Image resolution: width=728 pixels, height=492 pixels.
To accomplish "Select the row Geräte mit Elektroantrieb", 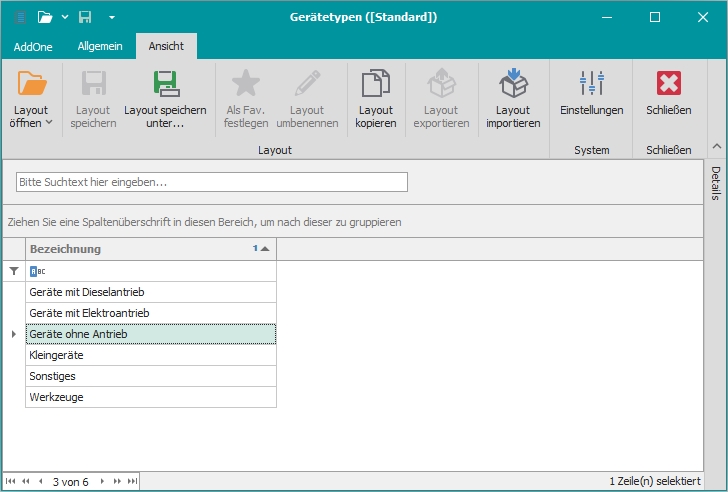I will click(x=150, y=313).
